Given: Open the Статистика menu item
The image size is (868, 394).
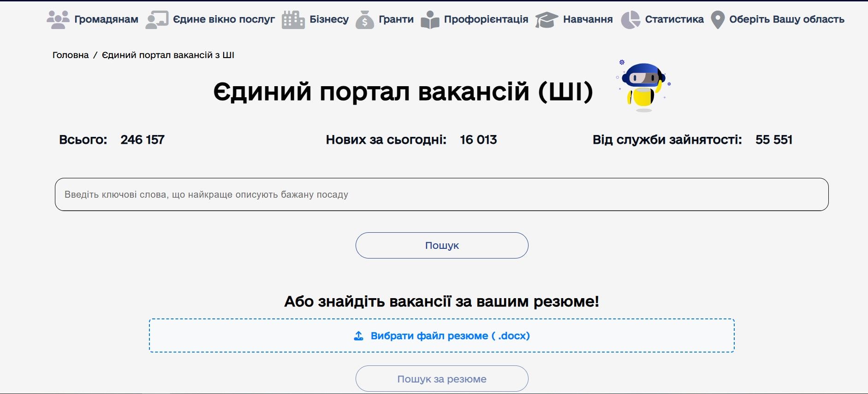Looking at the screenshot, I should [x=674, y=19].
